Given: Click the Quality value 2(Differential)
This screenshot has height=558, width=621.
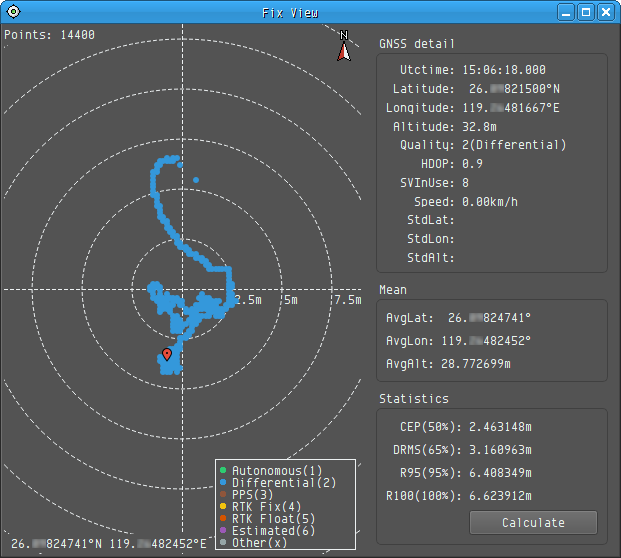Looking at the screenshot, I should [x=514, y=145].
